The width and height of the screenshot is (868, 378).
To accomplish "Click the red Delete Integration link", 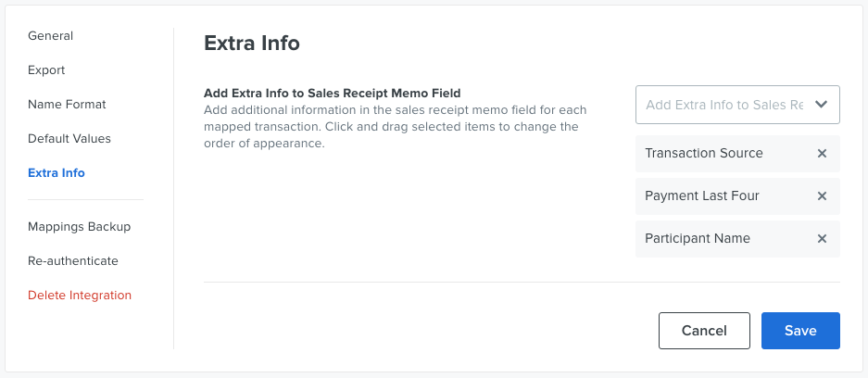I will point(80,296).
